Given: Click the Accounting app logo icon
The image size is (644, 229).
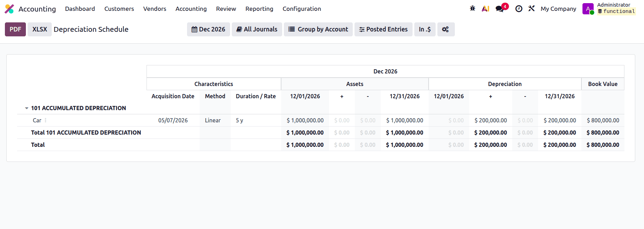Looking at the screenshot, I should (x=9, y=9).
